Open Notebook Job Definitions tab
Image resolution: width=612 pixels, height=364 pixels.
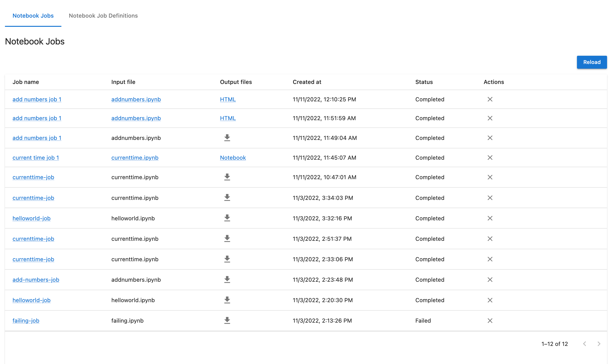(103, 16)
